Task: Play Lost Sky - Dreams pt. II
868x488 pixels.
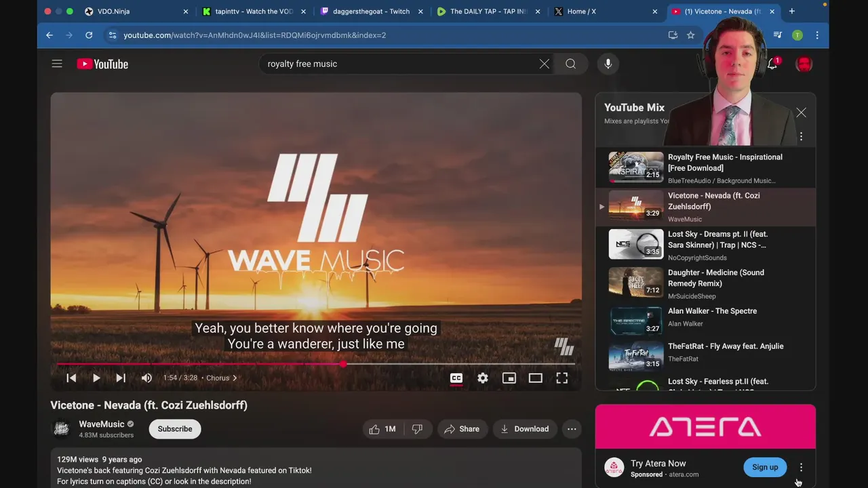Action: [x=705, y=245]
